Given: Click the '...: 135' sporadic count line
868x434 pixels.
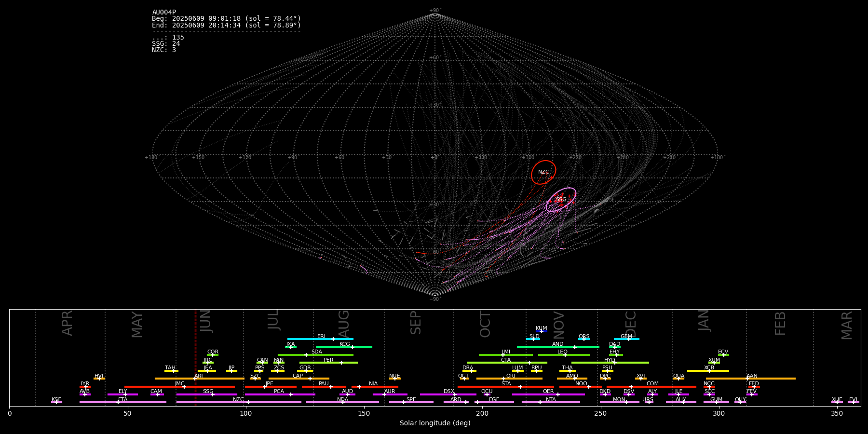Looking at the screenshot, I should click(168, 38).
